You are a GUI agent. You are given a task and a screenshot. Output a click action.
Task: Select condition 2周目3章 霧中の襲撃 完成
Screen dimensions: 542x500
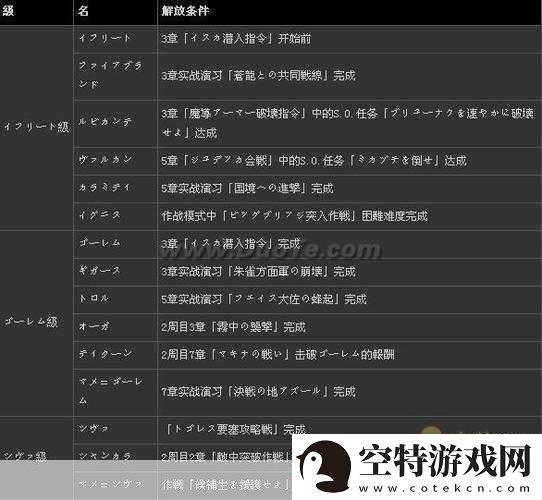(233, 327)
